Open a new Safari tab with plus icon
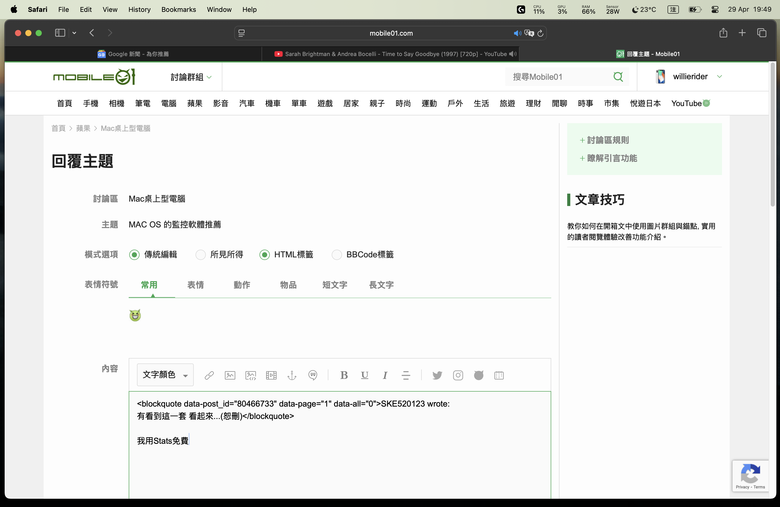The width and height of the screenshot is (780, 507). coord(742,33)
